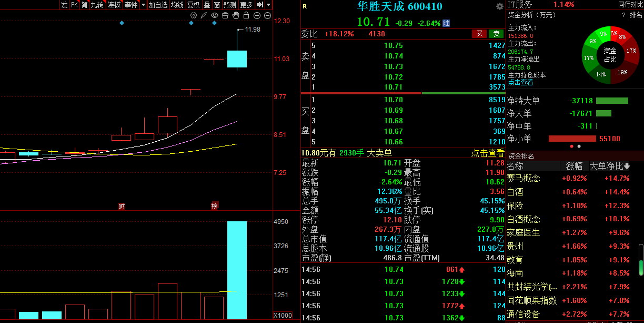The image size is (644, 323).
Task: Toggle chart visibility with the eye icon
Action: (x=215, y=16)
